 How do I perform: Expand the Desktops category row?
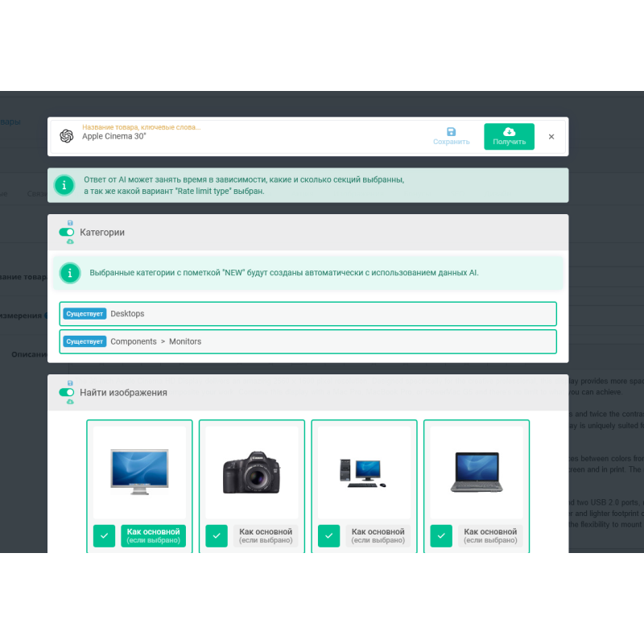(308, 314)
